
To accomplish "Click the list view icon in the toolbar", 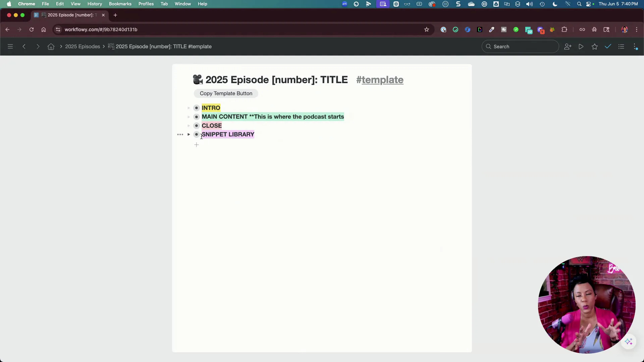I will tap(621, 47).
